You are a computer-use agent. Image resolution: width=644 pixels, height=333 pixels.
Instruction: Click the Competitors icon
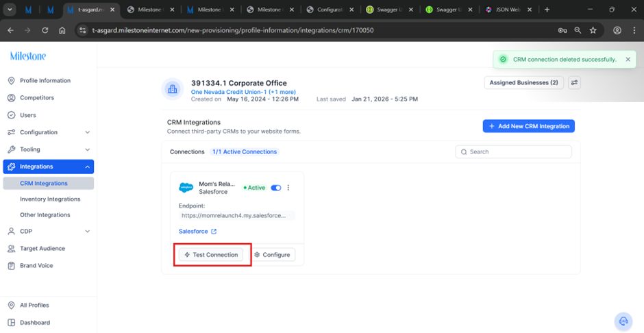12,98
